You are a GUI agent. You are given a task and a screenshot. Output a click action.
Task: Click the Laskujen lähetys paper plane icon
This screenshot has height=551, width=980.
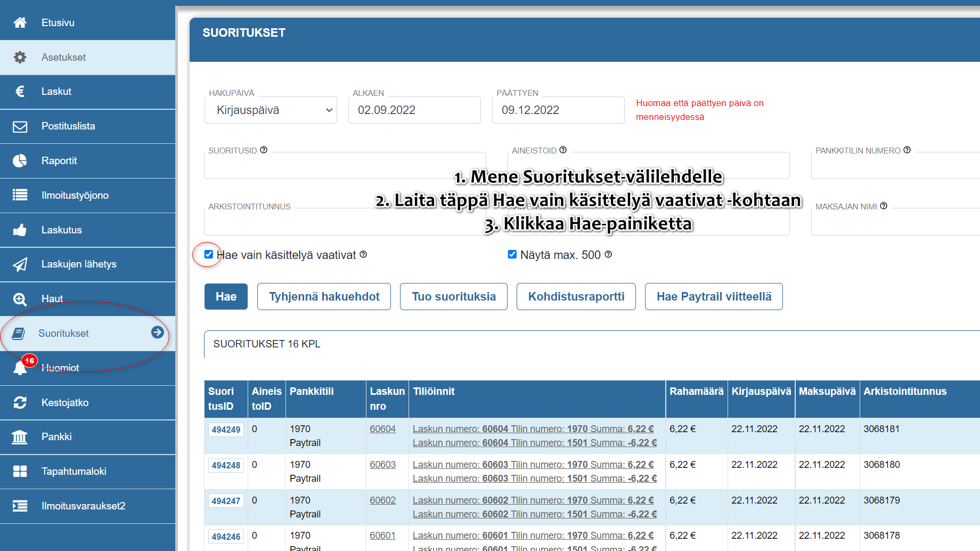tap(20, 264)
